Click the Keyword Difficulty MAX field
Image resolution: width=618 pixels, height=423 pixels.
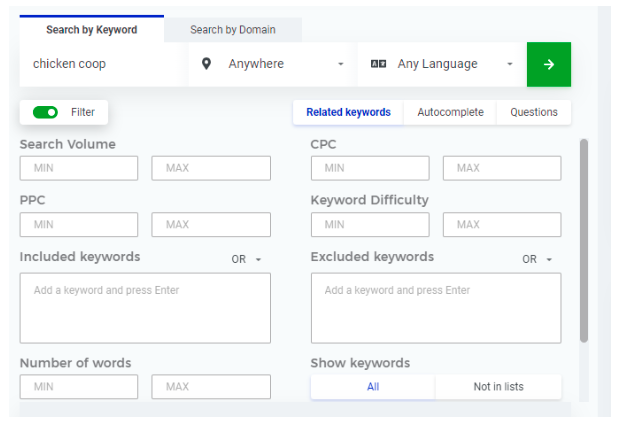point(501,224)
